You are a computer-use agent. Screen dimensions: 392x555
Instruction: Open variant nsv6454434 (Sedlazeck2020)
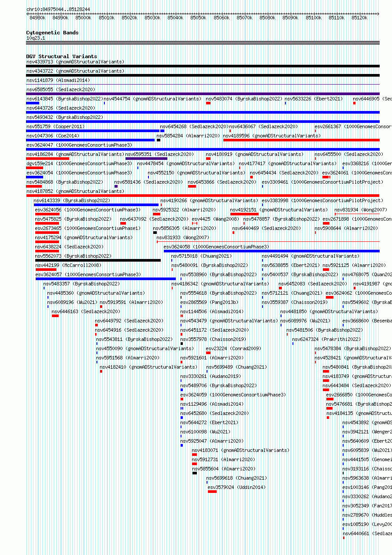click(284, 173)
